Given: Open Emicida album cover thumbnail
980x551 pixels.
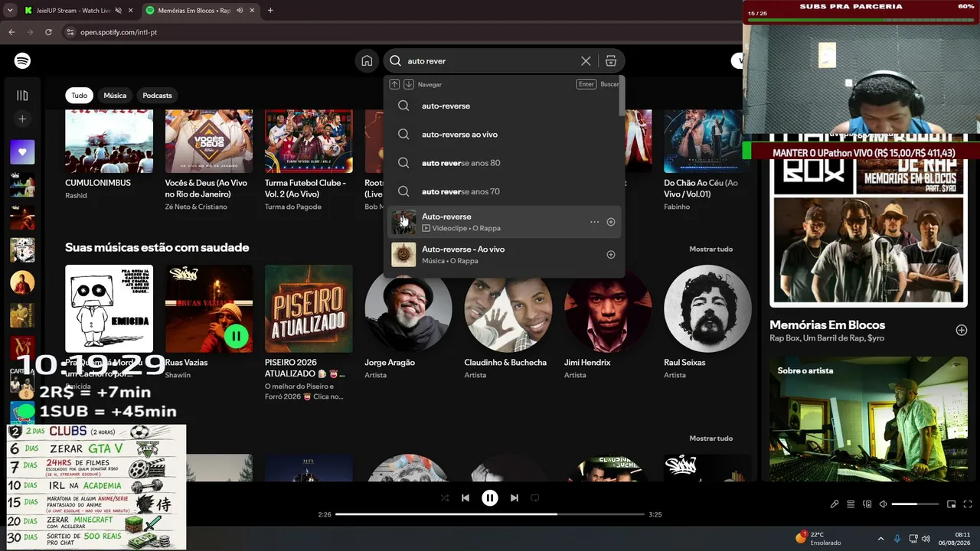Looking at the screenshot, I should point(109,308).
